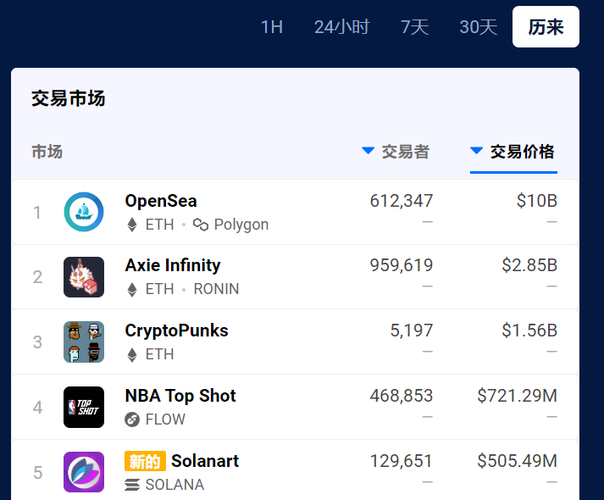
Task: Open the Solanart marketplace link
Action: (205, 461)
